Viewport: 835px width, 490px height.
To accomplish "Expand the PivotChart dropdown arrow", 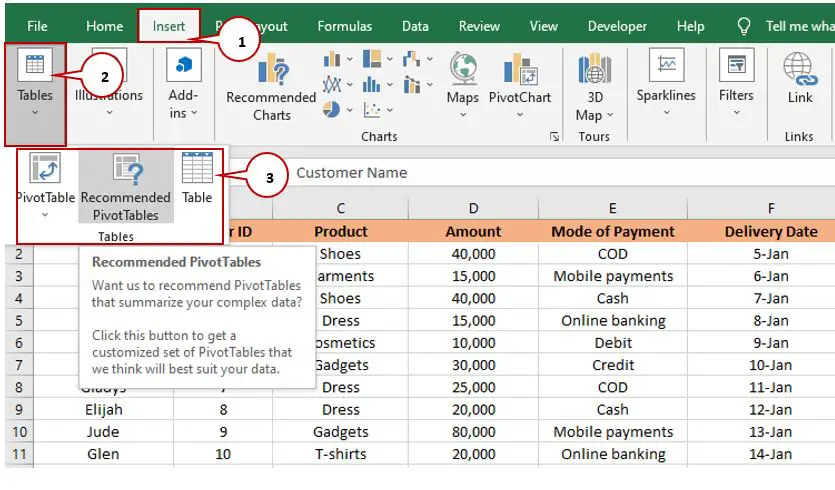I will (x=520, y=115).
